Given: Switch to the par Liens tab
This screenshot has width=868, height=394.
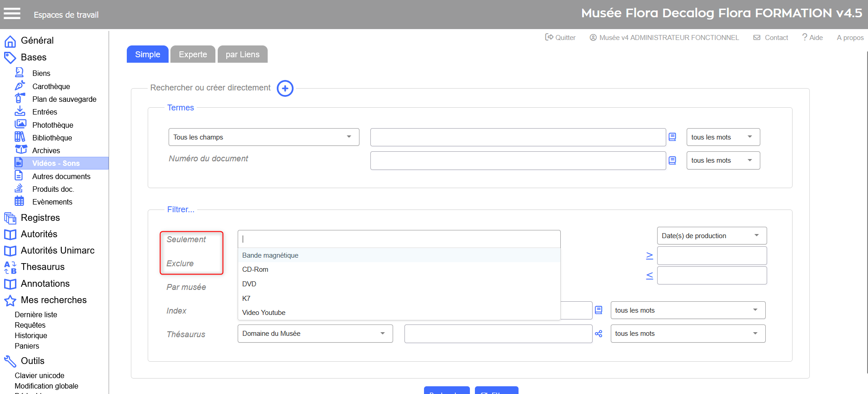Looking at the screenshot, I should tap(242, 55).
